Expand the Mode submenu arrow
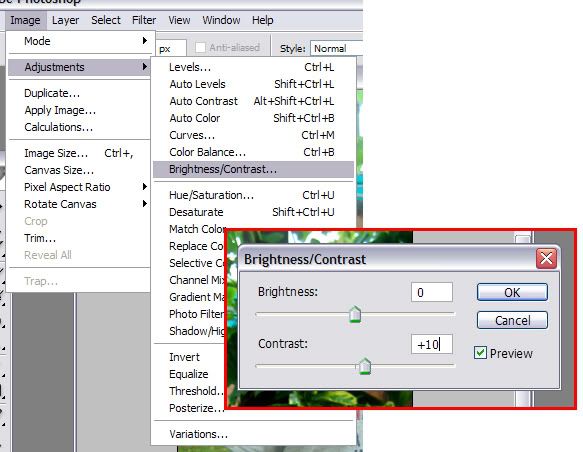583x452 pixels. click(x=145, y=41)
